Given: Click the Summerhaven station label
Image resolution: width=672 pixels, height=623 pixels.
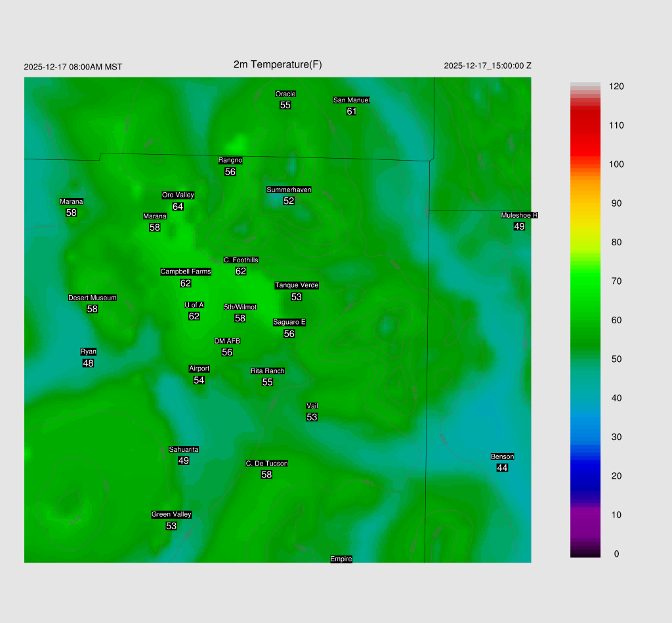Looking at the screenshot, I should coord(289,190).
